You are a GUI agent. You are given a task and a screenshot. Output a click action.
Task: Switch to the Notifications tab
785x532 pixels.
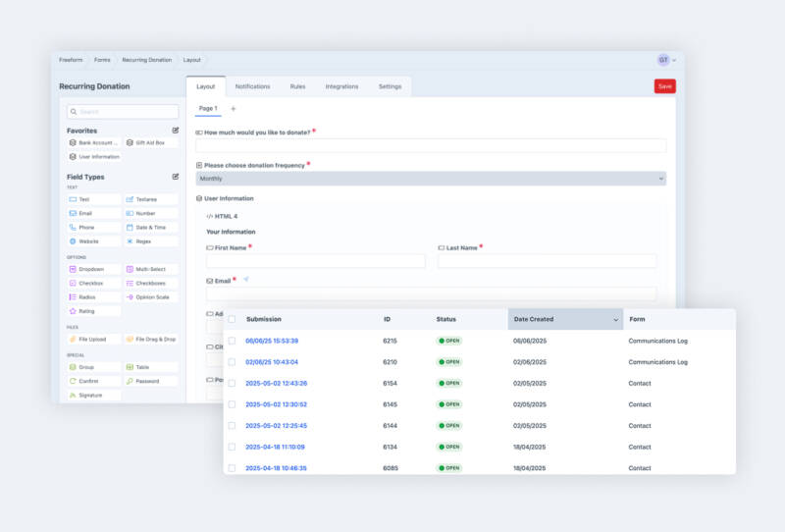(x=252, y=86)
